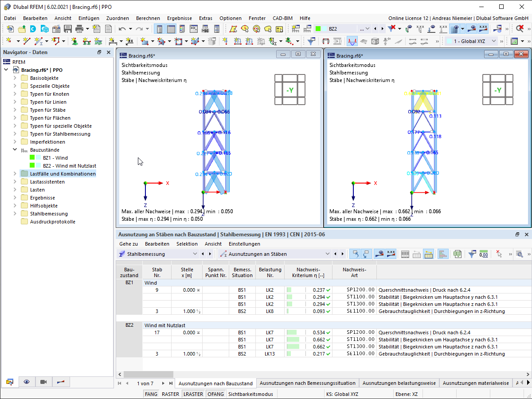Click the result filter funnel icon in table toolbar
The width and height of the screenshot is (532, 399).
click(472, 254)
